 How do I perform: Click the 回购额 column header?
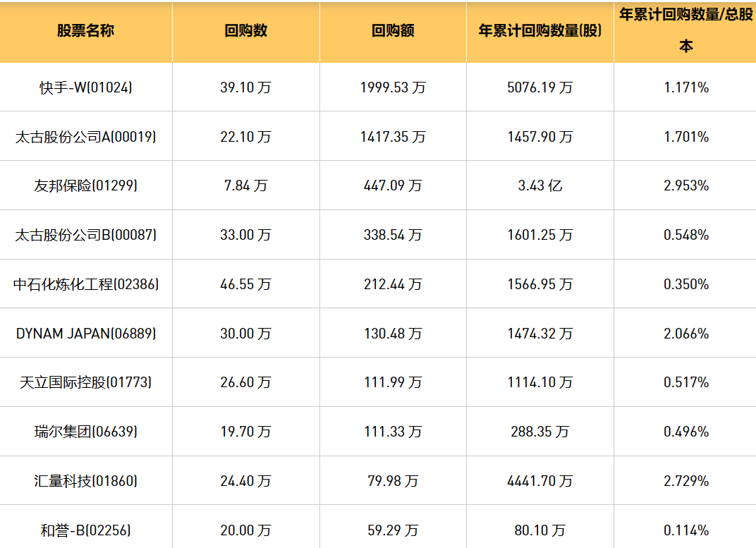[393, 31]
